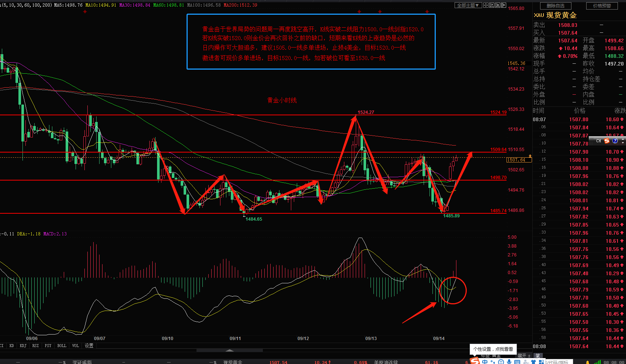Click the 1484.65 low price label on chart
This screenshot has height=364, width=626.
pos(254,219)
